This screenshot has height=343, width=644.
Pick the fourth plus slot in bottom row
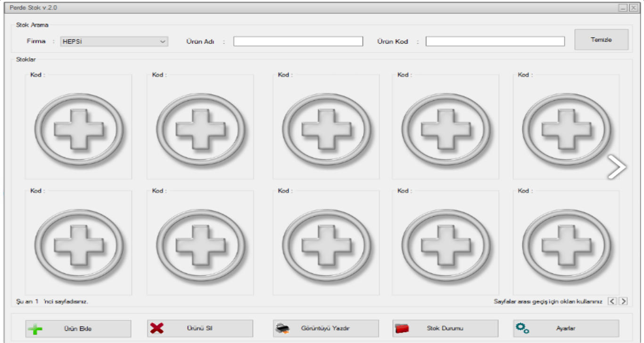coord(446,245)
